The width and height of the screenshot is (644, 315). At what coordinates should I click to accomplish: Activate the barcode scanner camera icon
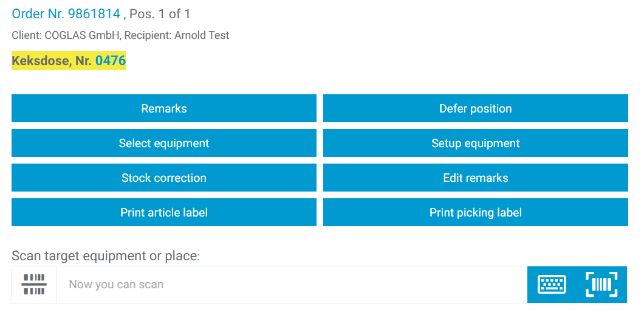pyautogui.click(x=601, y=285)
